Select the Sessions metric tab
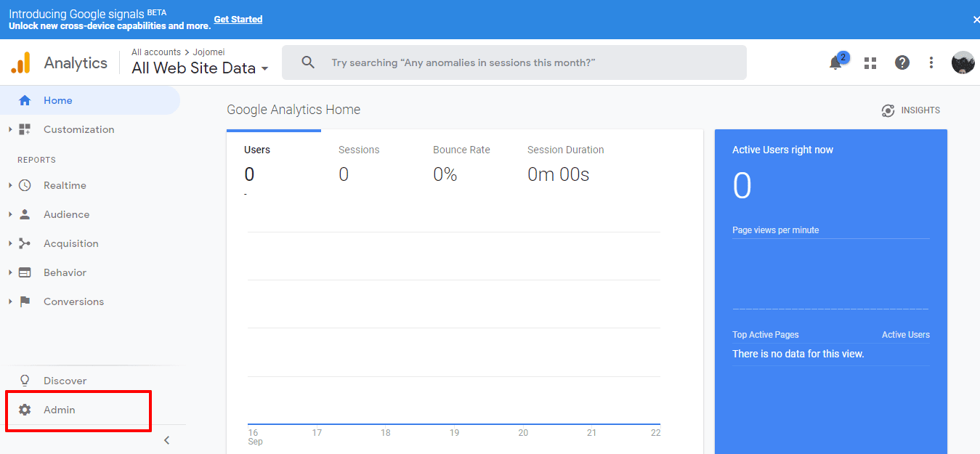This screenshot has height=454, width=980. pos(368,166)
